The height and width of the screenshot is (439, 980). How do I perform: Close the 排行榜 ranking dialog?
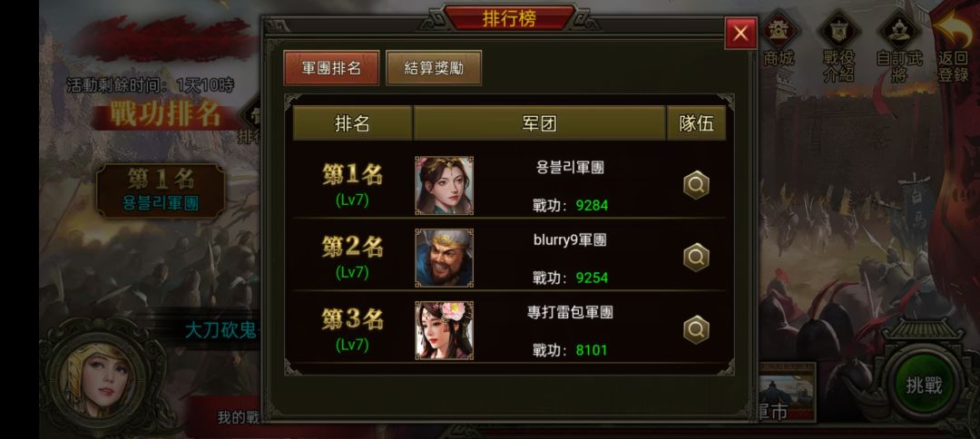click(740, 33)
